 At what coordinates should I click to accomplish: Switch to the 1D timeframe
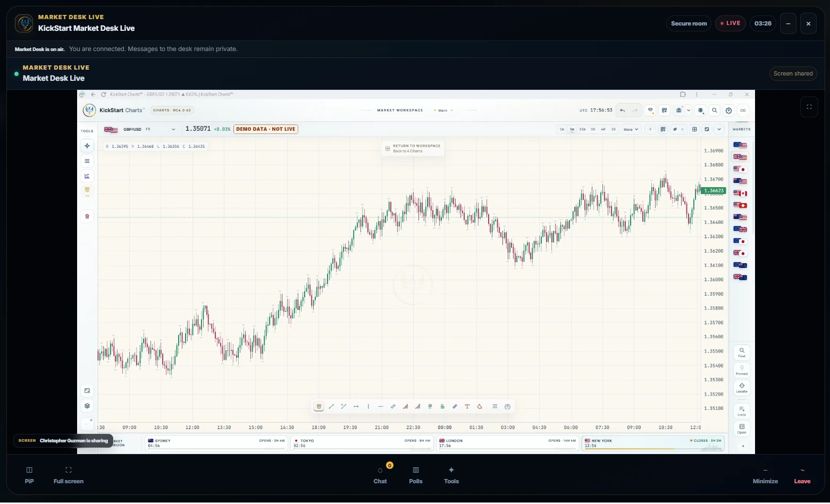pos(613,129)
